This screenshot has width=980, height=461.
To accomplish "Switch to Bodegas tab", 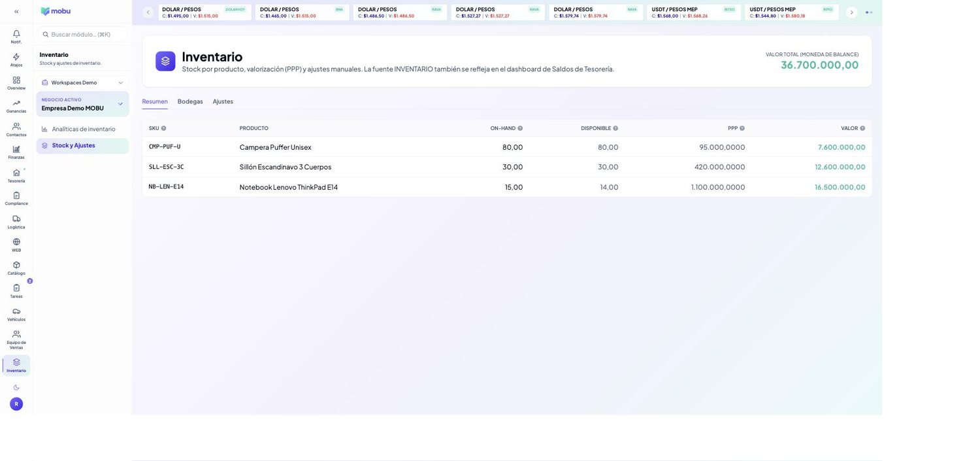I will click(190, 101).
